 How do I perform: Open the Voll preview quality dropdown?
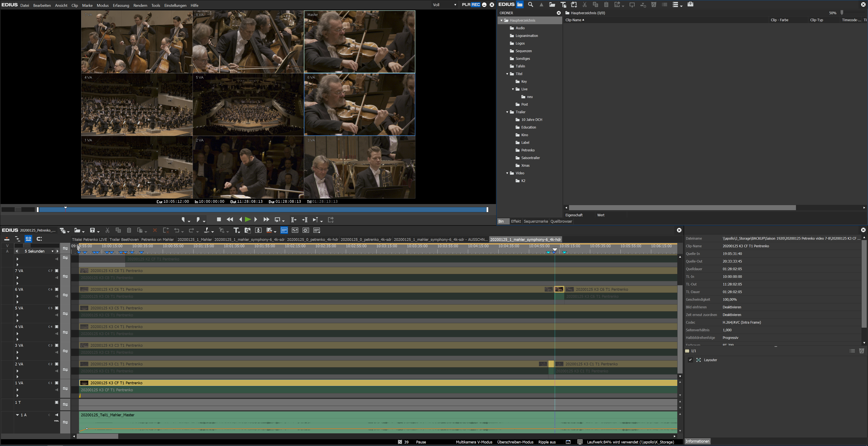(444, 5)
